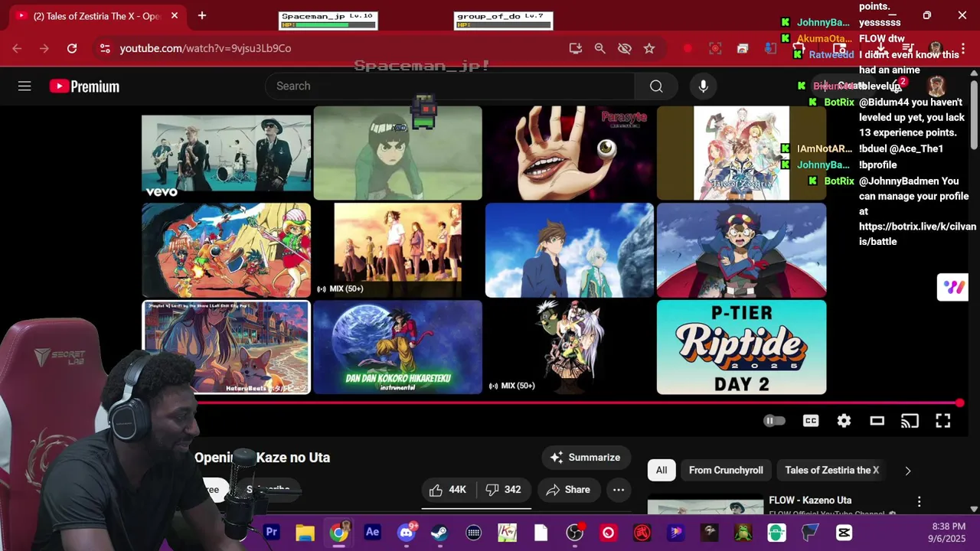
Task: Reload the page in Chrome
Action: click(x=72, y=48)
